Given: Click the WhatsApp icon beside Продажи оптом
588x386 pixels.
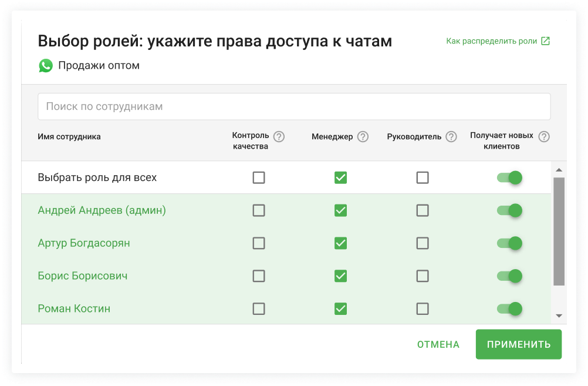Looking at the screenshot, I should 46,66.
